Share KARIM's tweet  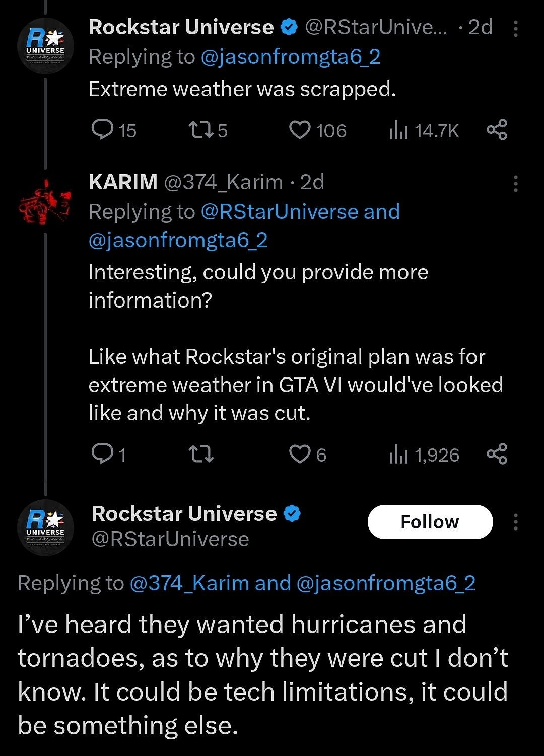tap(497, 454)
